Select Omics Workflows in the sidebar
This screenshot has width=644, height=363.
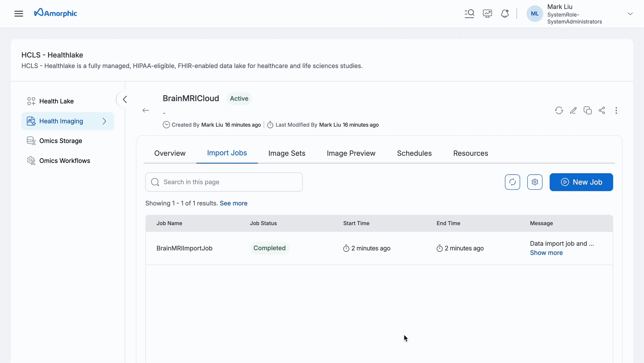click(x=65, y=161)
